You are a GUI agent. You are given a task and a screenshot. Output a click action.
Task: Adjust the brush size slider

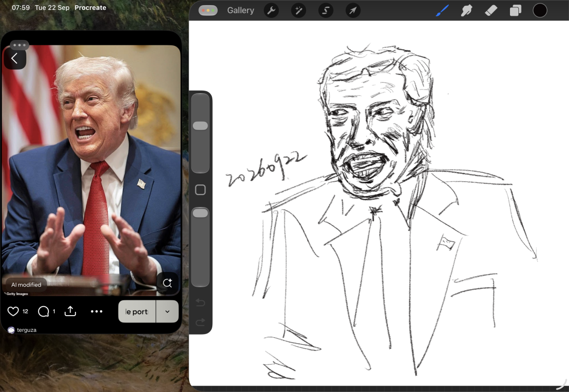point(200,133)
